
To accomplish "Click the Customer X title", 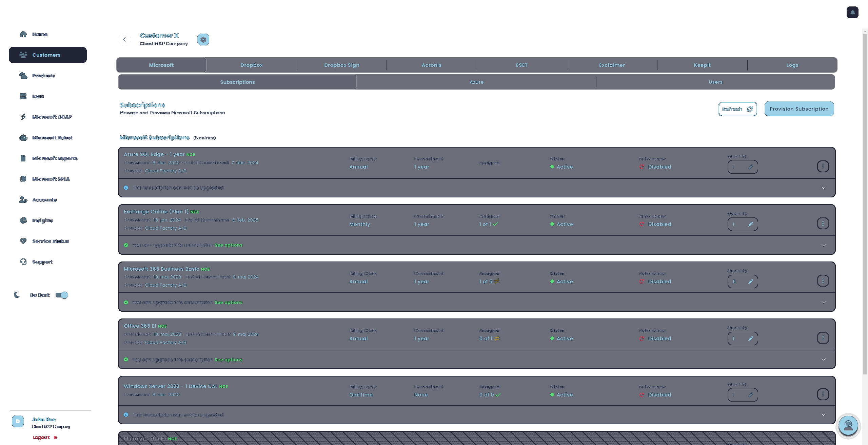I will tap(159, 36).
